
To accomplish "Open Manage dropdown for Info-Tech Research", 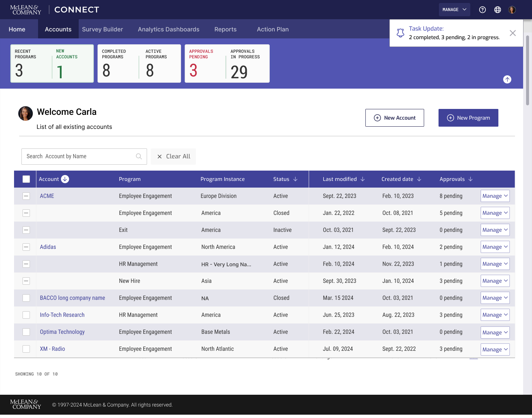I will (495, 315).
